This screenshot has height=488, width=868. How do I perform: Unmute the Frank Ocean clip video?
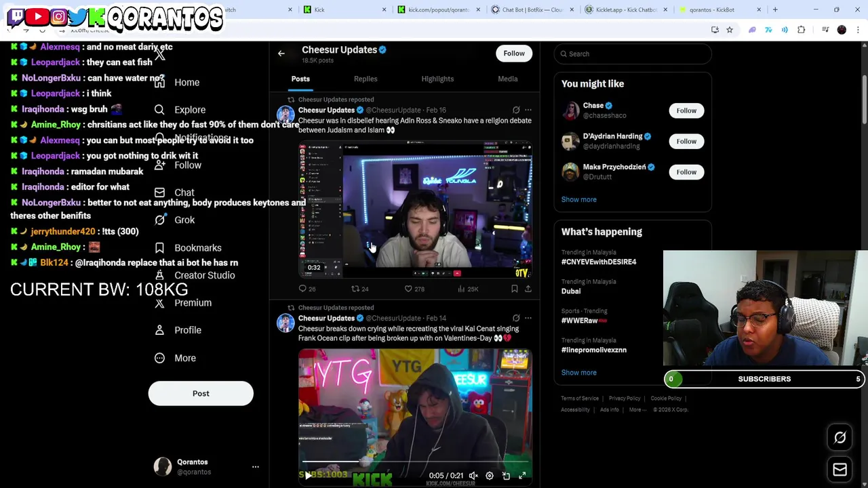point(473,476)
